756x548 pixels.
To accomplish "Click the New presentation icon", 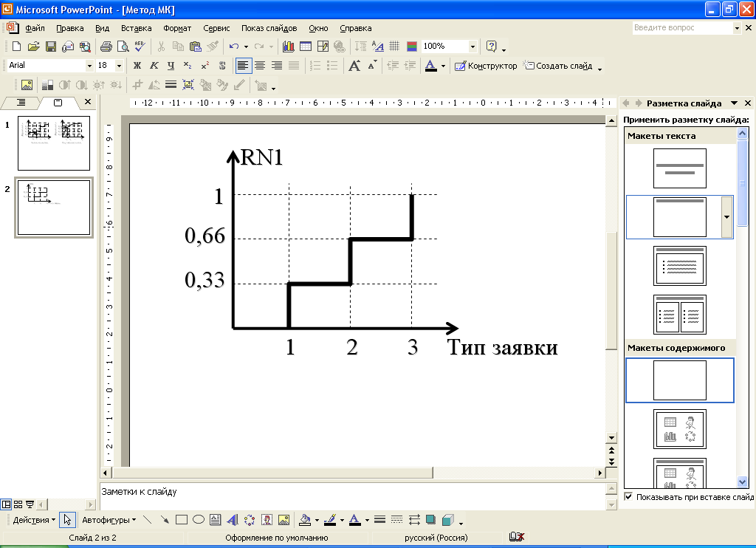I will tap(16, 47).
